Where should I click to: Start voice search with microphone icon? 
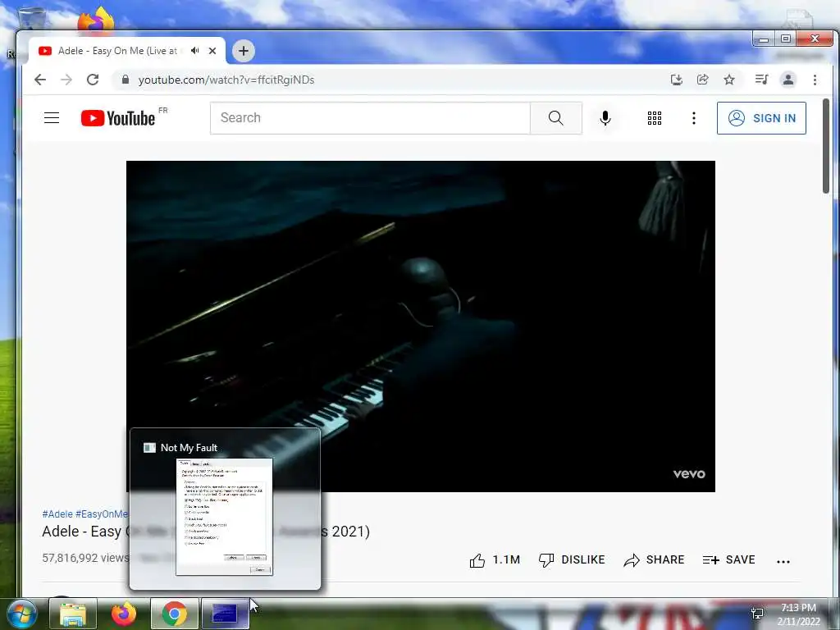605,118
